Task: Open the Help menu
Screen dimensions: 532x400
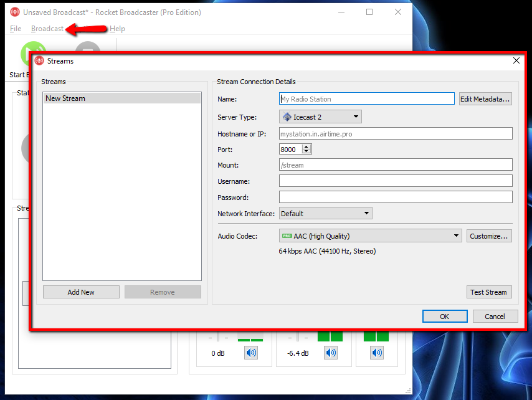Action: 117,29
